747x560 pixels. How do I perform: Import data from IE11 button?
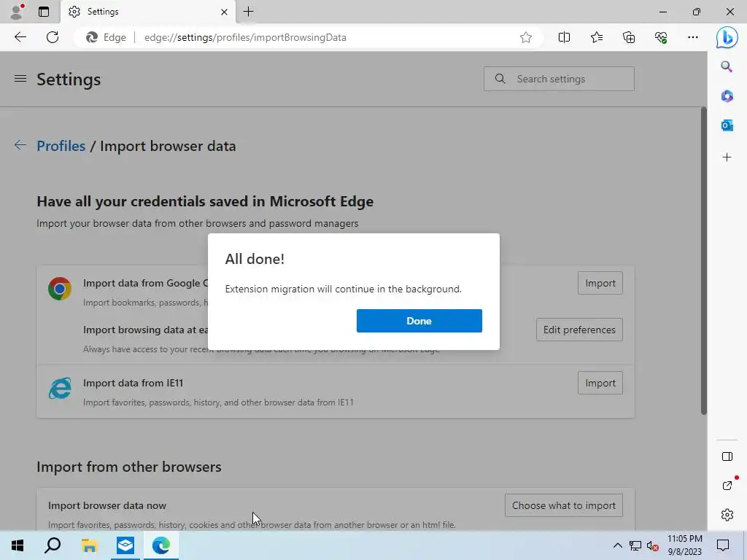600,383
